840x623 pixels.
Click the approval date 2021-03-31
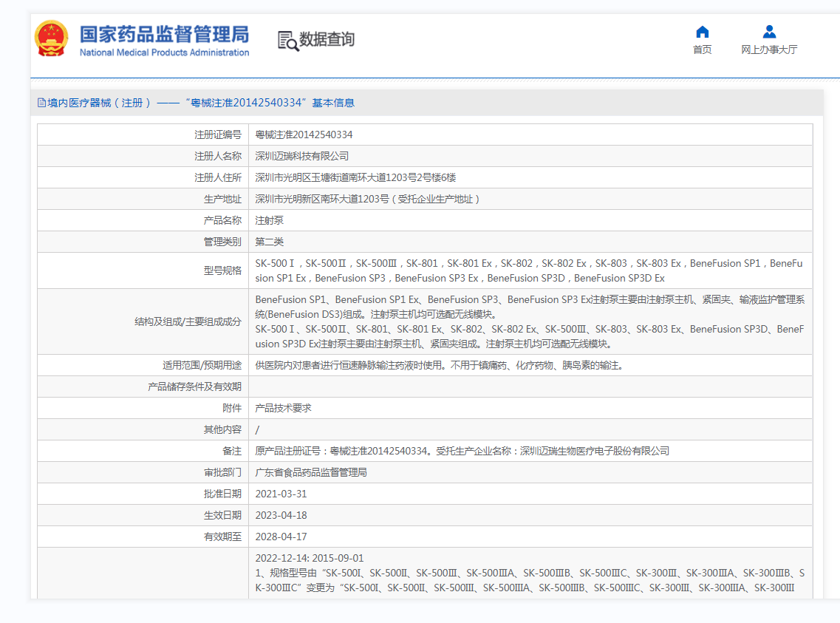[x=281, y=494]
